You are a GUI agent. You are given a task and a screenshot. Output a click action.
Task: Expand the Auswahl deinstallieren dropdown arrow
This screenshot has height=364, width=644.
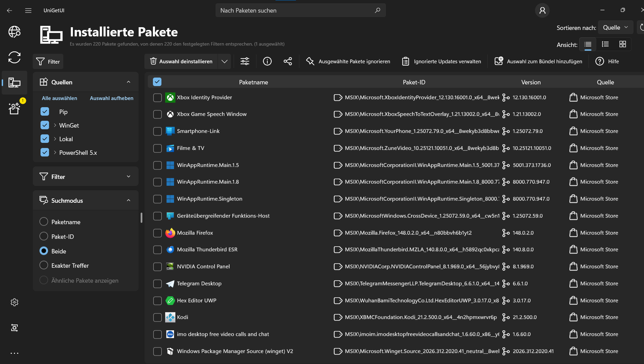tap(224, 61)
